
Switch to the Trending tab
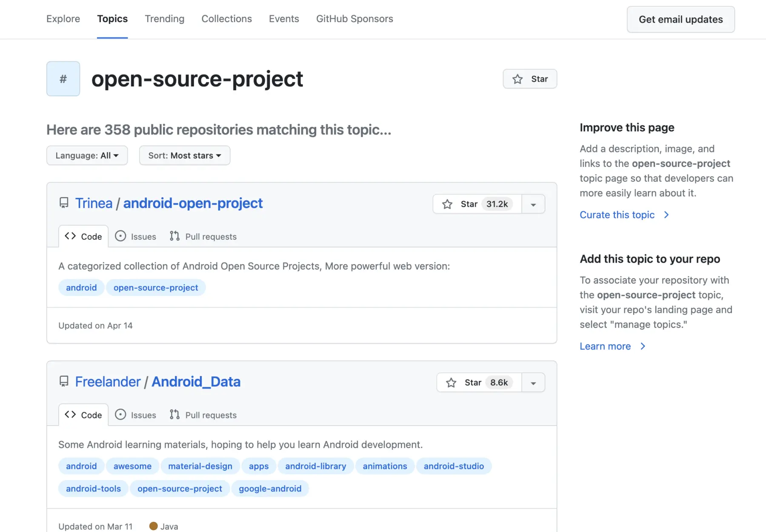[x=164, y=19]
